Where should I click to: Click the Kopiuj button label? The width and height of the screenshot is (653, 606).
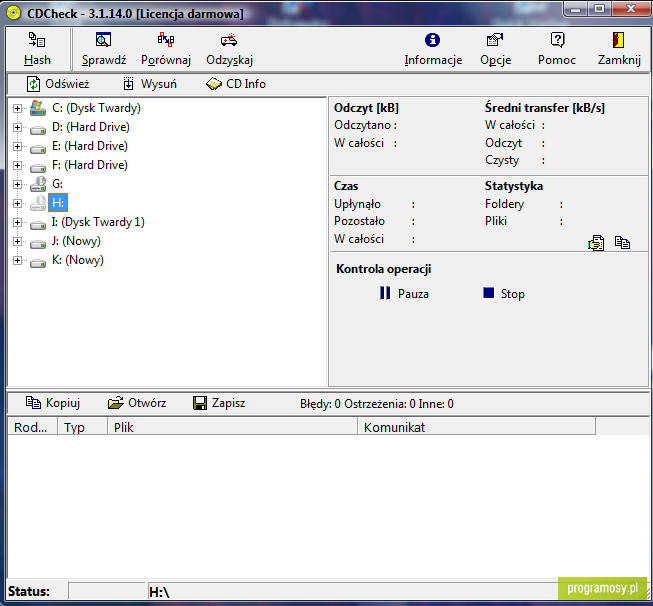coord(63,403)
